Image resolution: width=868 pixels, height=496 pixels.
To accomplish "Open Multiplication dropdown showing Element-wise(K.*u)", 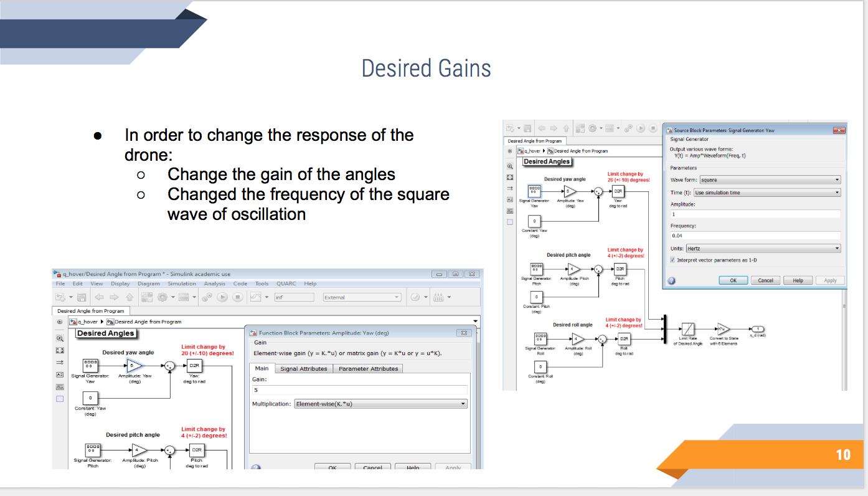I will click(x=380, y=404).
